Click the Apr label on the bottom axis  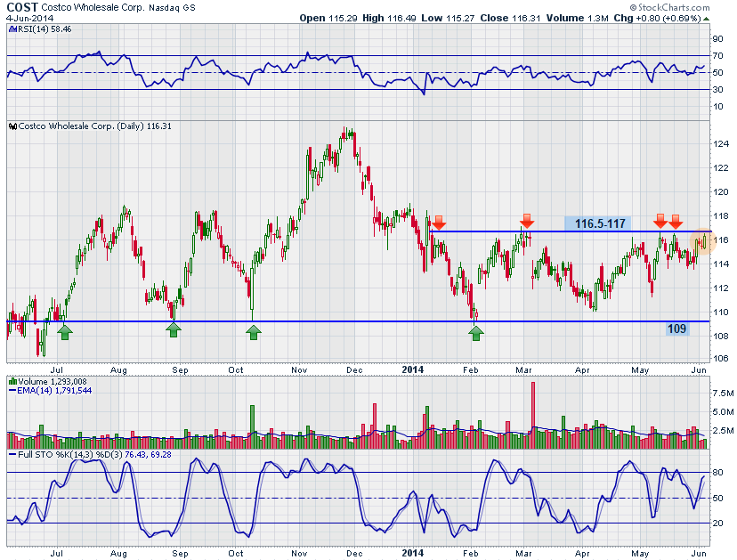(x=582, y=554)
